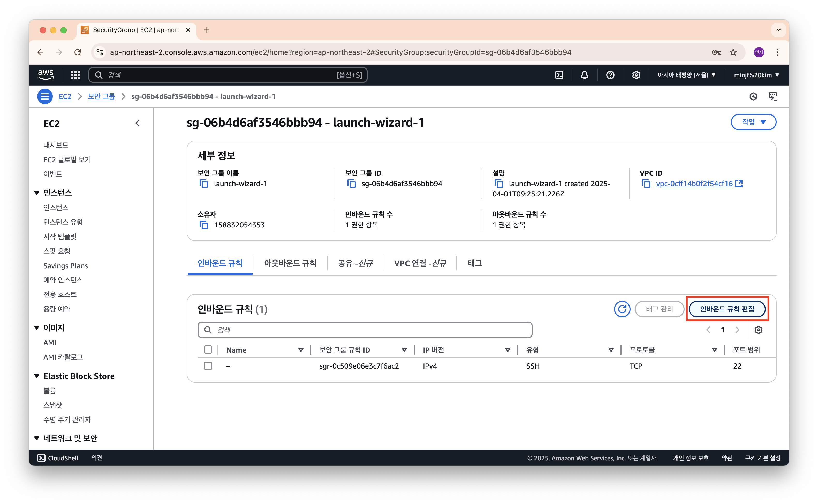
Task: Open the help question-mark menu
Action: (x=610, y=75)
